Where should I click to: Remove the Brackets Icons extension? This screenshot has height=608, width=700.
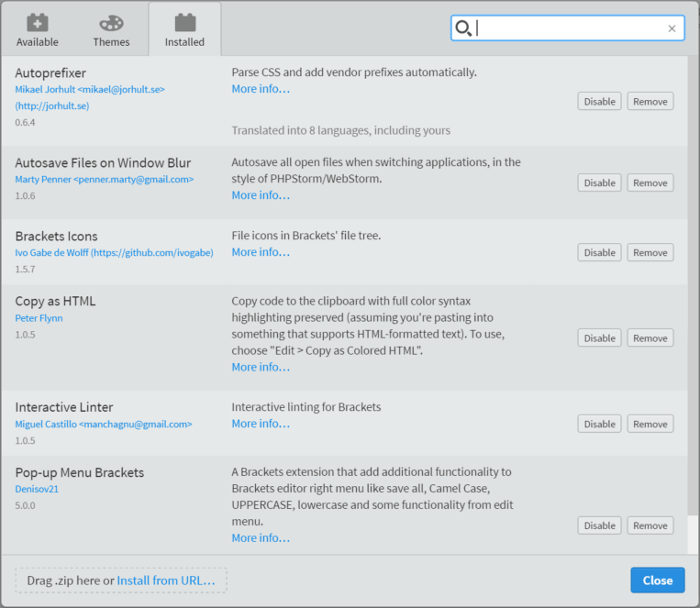tap(650, 252)
